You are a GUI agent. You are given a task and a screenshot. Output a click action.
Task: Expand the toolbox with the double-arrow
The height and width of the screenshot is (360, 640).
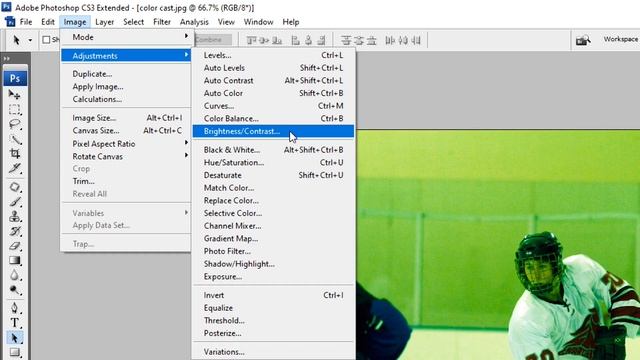pyautogui.click(x=7, y=59)
